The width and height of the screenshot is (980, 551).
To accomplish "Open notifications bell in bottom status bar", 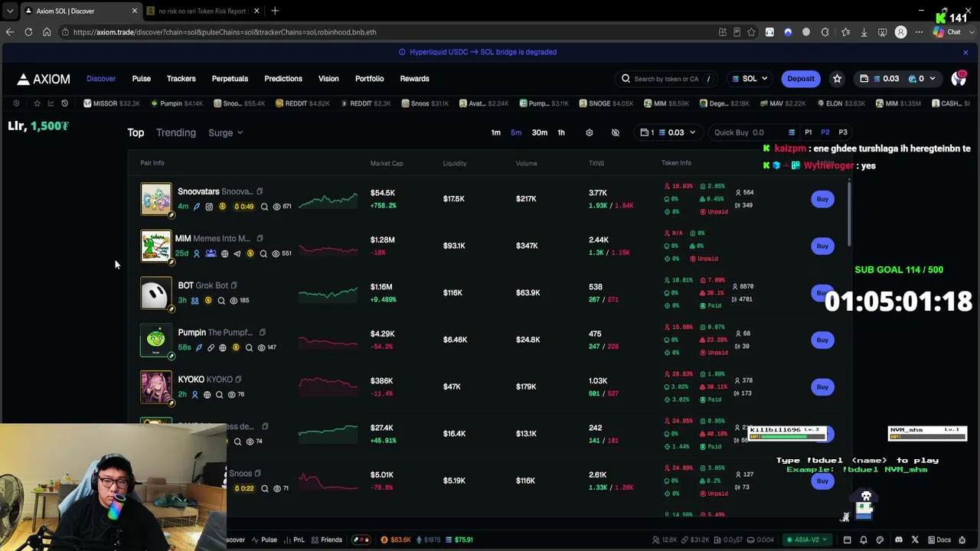I will tap(864, 540).
